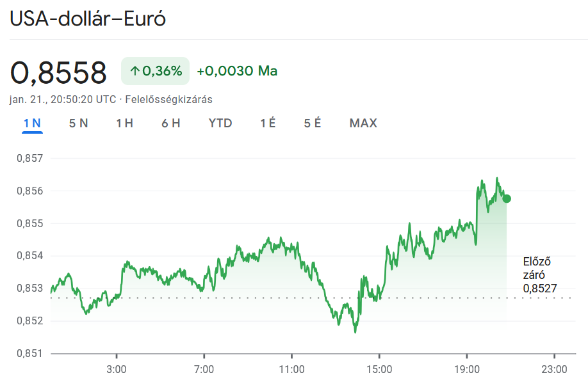
Task: Click the 0,857 value axis label
Action: tap(29, 158)
